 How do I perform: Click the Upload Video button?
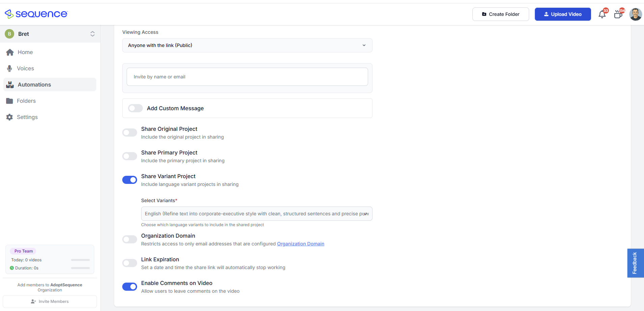pos(563,14)
